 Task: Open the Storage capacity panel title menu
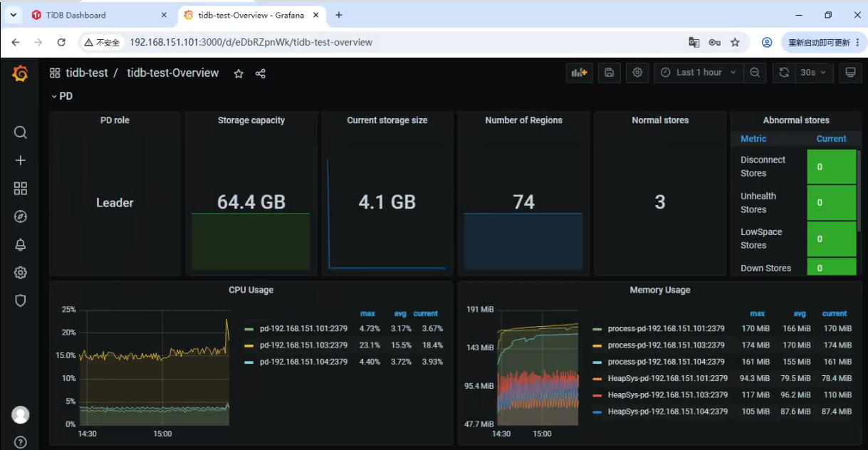(x=251, y=120)
